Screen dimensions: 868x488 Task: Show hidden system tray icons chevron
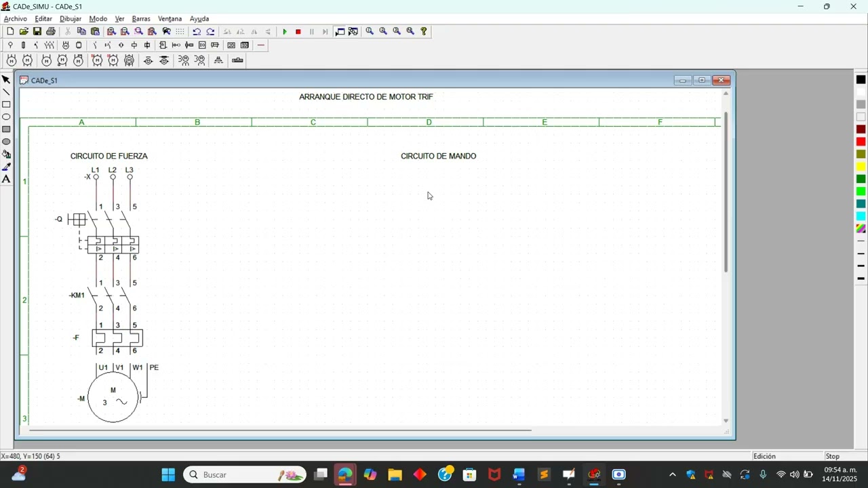[672, 474]
